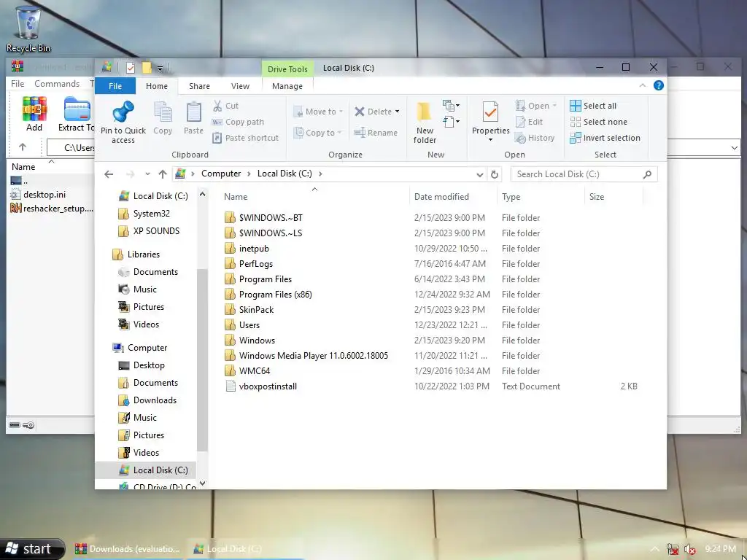The height and width of the screenshot is (560, 747).
Task: Click the Up one level arrow in Explorer
Action: (x=163, y=174)
